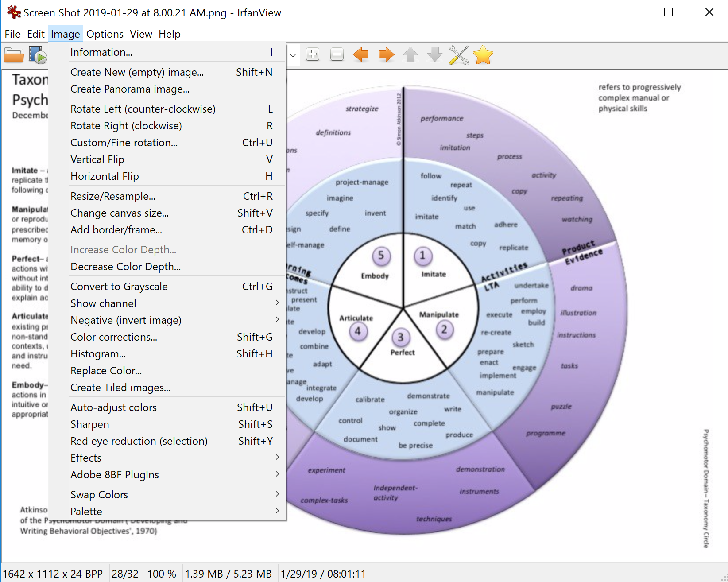Screen dimensions: 728x582
Task: Open Histogram... entry
Action: click(x=167, y=354)
